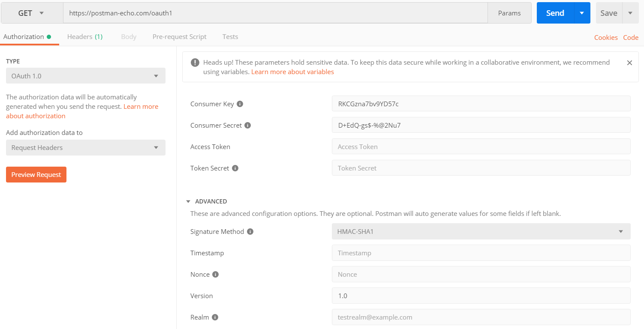Click the Preview Request button

click(x=36, y=174)
